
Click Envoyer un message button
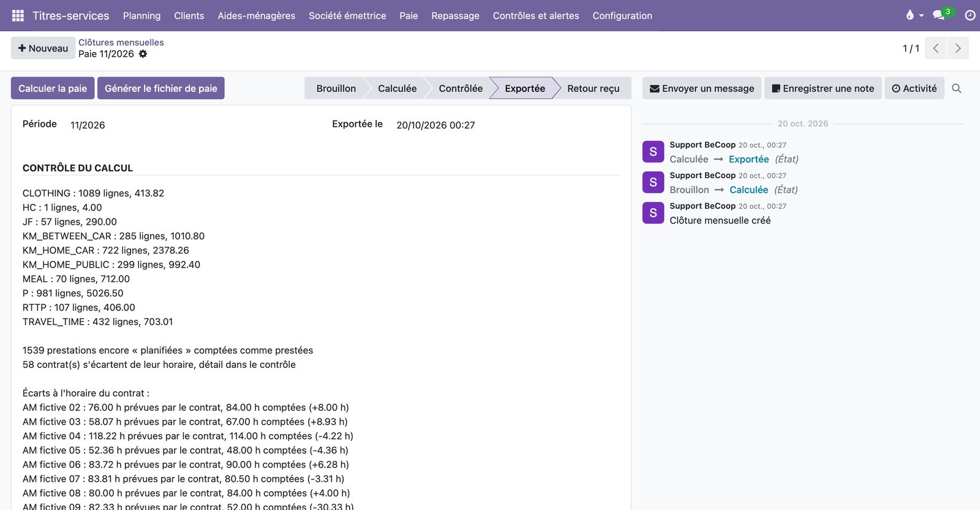702,88
